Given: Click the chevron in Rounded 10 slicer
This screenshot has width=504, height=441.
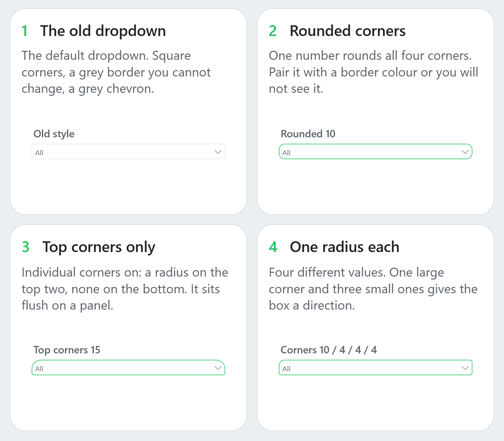Looking at the screenshot, I should pos(465,152).
